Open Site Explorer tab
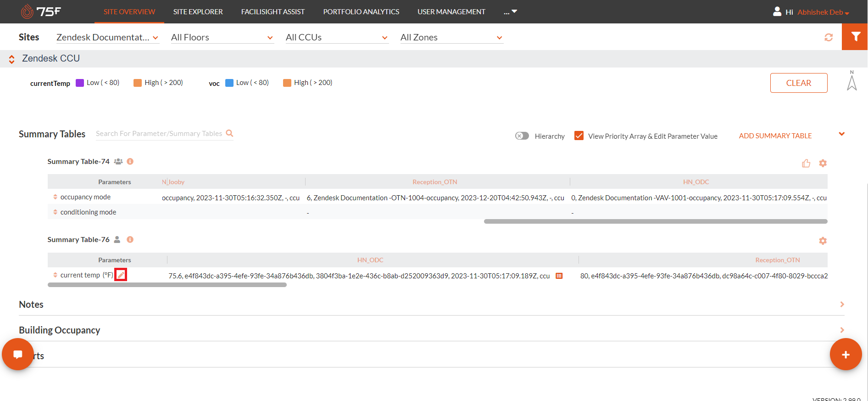Viewport: 868px width, 401px height. 198,11
